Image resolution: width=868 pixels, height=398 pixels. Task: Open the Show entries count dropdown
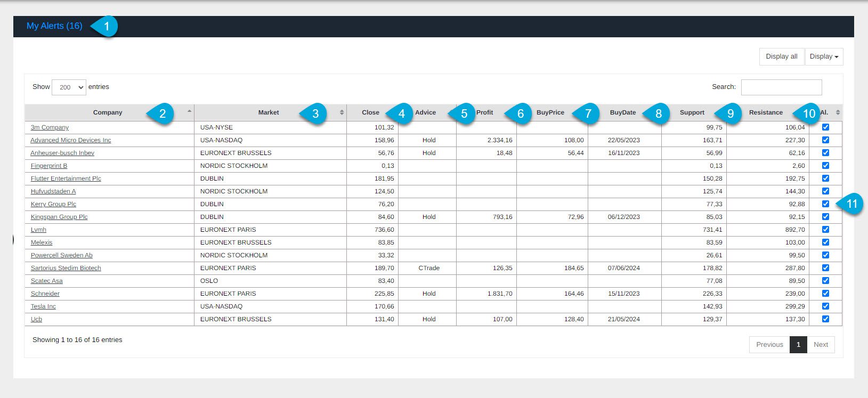tap(69, 87)
